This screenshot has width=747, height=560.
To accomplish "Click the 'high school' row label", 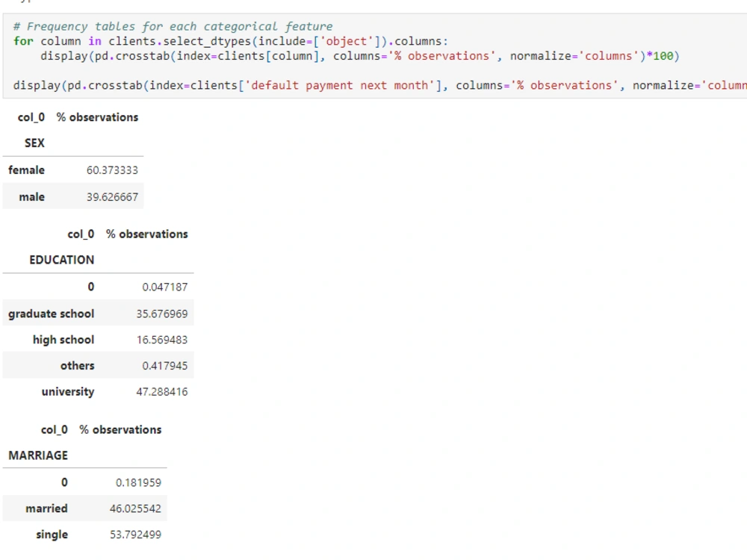I will [x=63, y=340].
